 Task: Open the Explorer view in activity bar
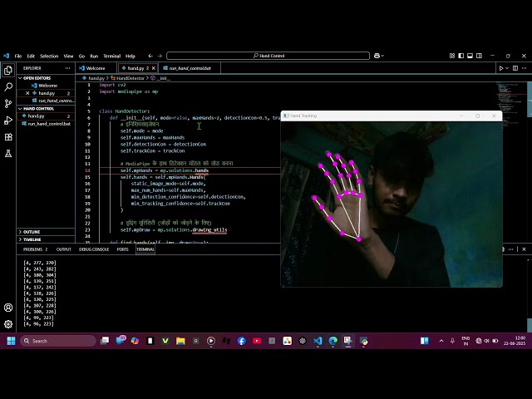click(x=8, y=70)
